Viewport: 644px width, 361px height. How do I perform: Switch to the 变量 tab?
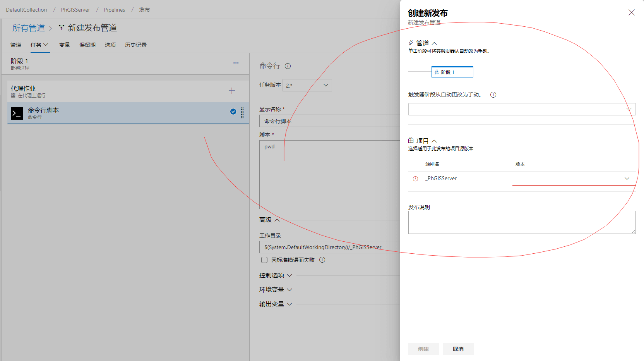tap(65, 45)
